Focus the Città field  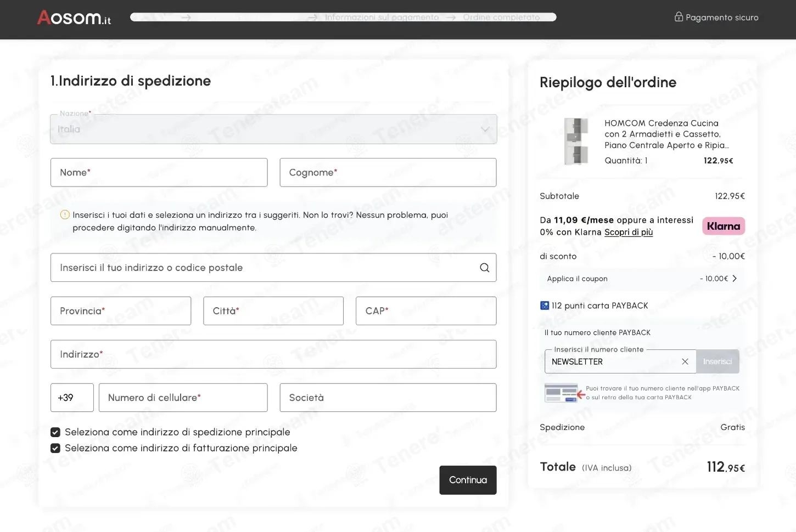pos(273,311)
